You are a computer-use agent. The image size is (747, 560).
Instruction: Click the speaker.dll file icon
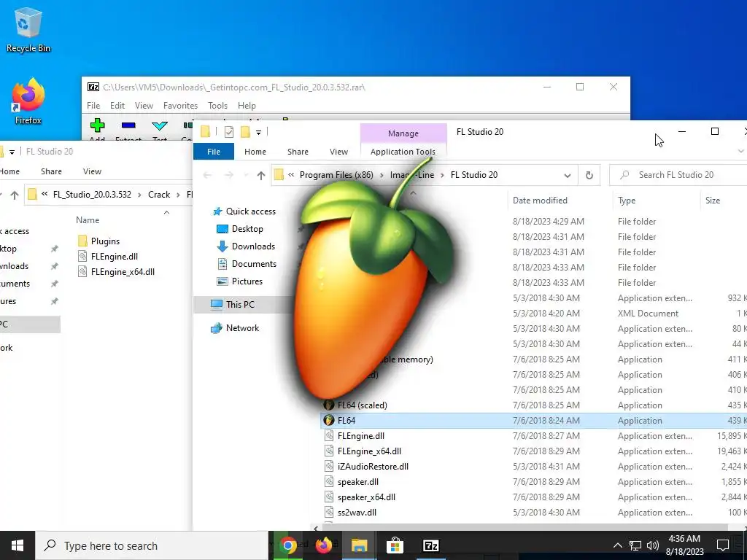click(329, 481)
